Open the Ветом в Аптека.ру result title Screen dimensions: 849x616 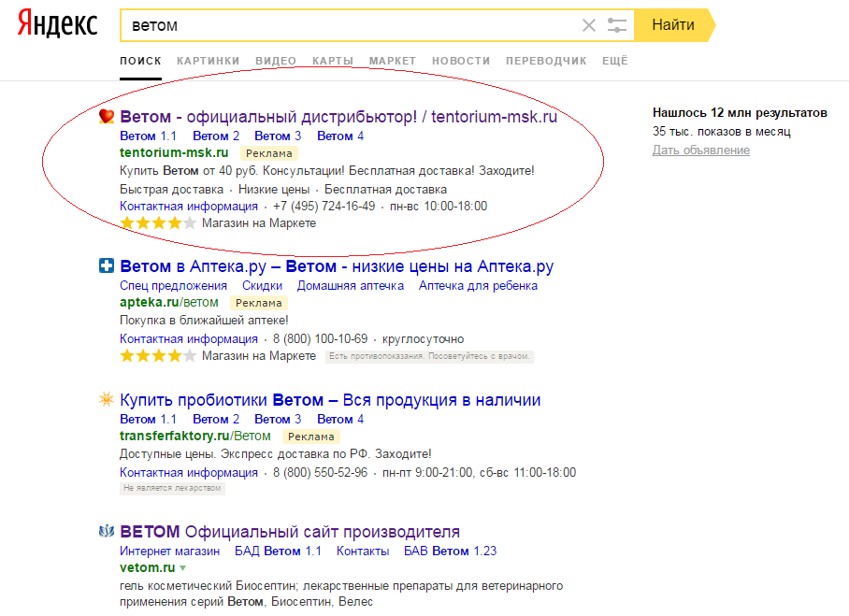[x=337, y=267]
